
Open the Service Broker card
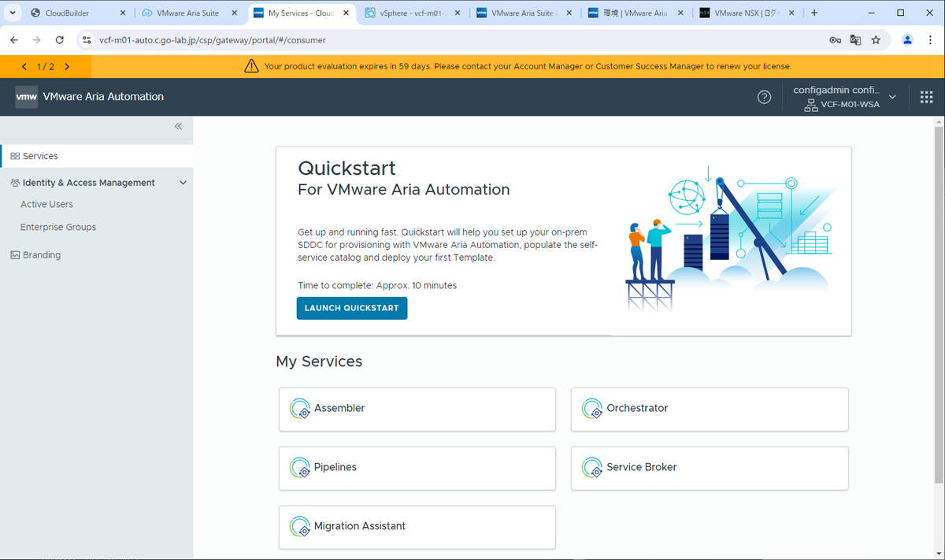710,468
